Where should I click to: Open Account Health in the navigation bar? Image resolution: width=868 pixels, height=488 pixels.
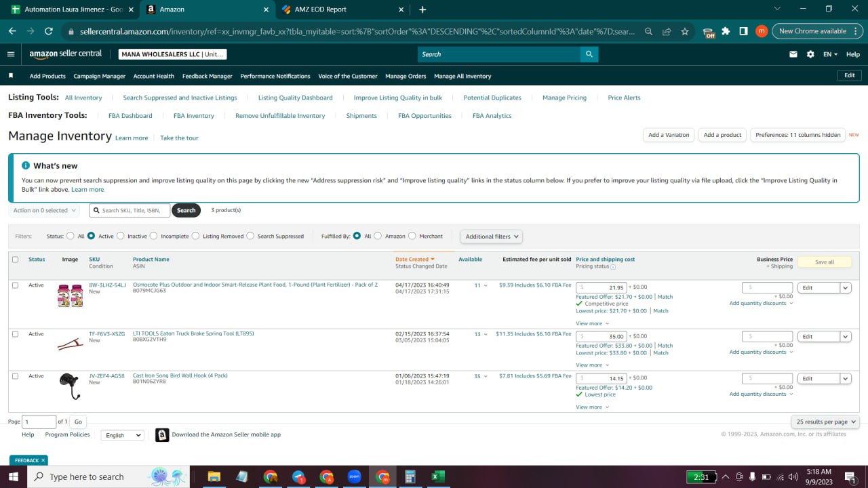point(154,76)
